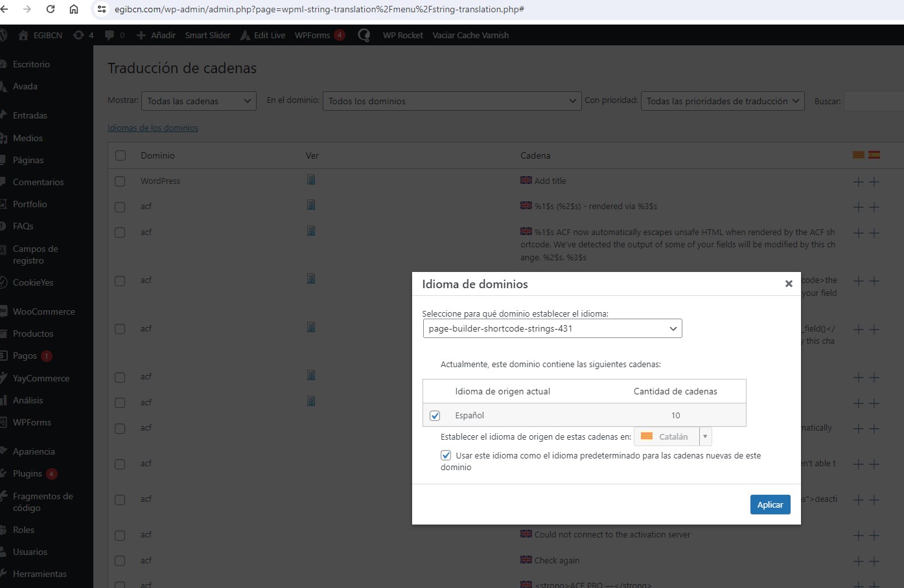Toggle the select-all checkbox in table header
Screen dimensions: 904x588
[120, 155]
